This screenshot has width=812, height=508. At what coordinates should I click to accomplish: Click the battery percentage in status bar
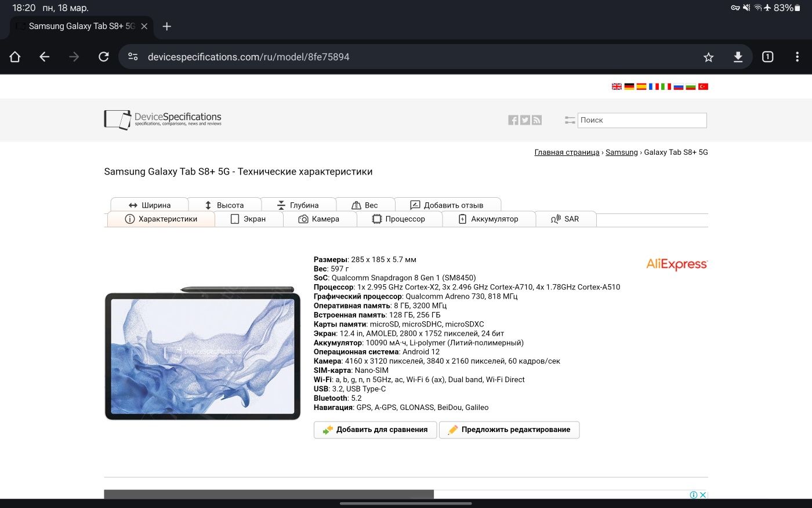tap(784, 8)
